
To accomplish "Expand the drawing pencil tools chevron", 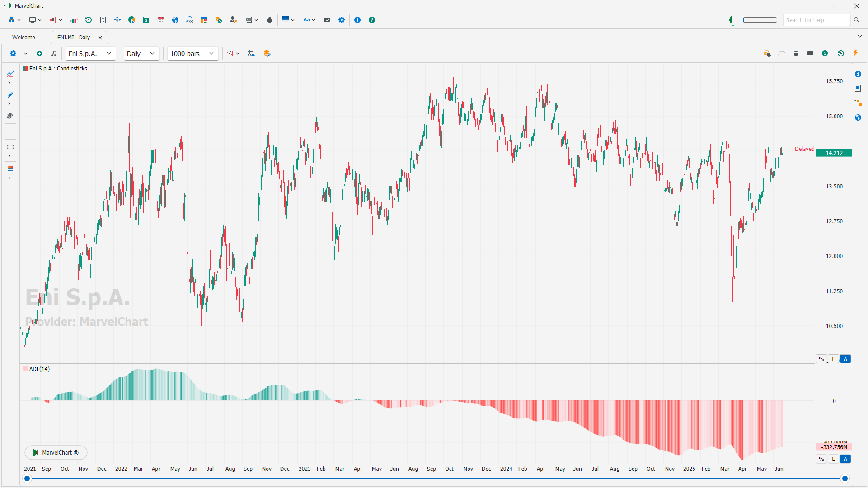I will 9,103.
